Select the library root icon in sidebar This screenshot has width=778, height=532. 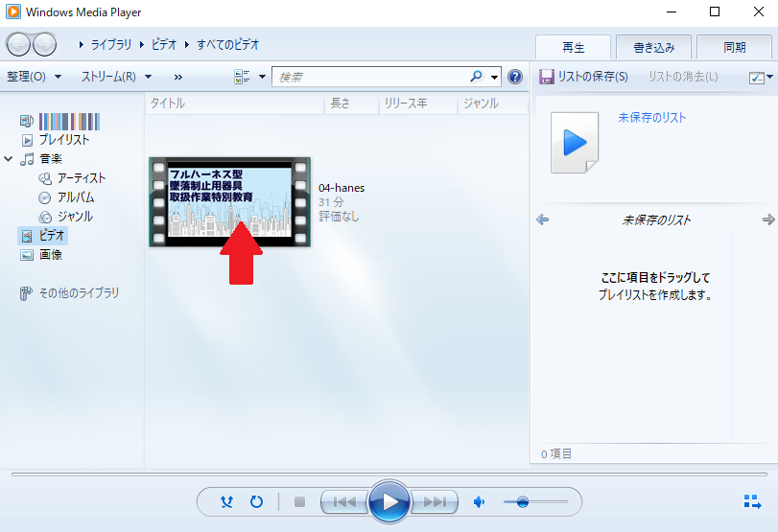pos(26,121)
